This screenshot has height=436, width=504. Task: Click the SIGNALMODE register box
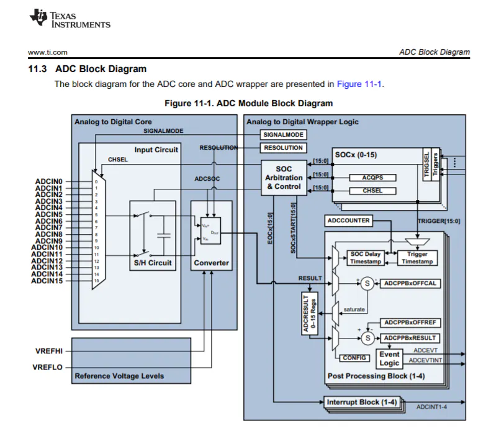point(283,135)
